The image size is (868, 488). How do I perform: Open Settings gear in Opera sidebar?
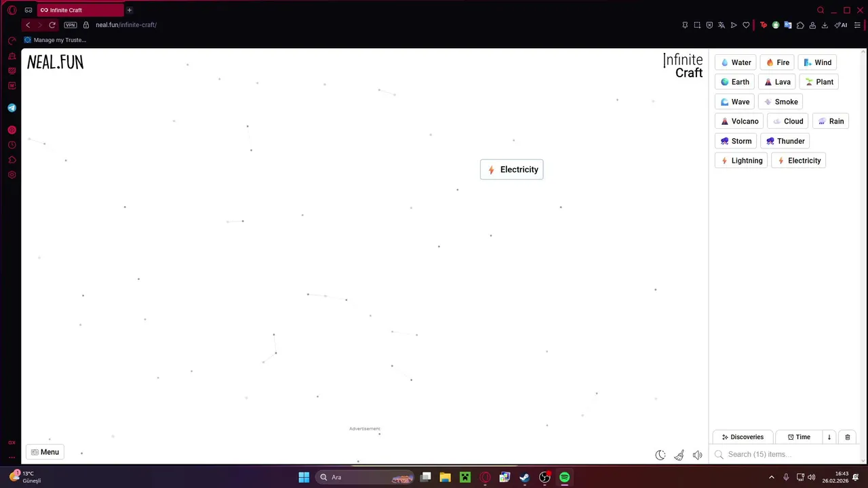(x=12, y=175)
